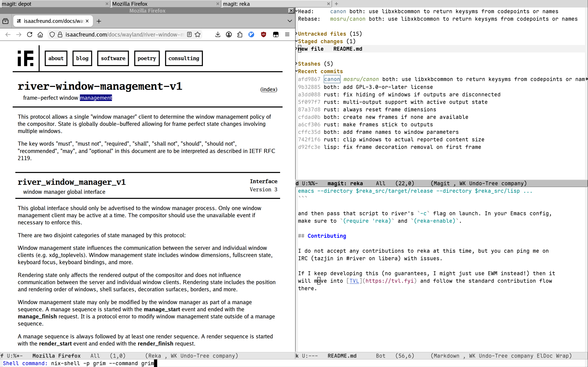This screenshot has height=367, width=588.
Task: Open the software navigation menu item
Action: pyautogui.click(x=113, y=58)
